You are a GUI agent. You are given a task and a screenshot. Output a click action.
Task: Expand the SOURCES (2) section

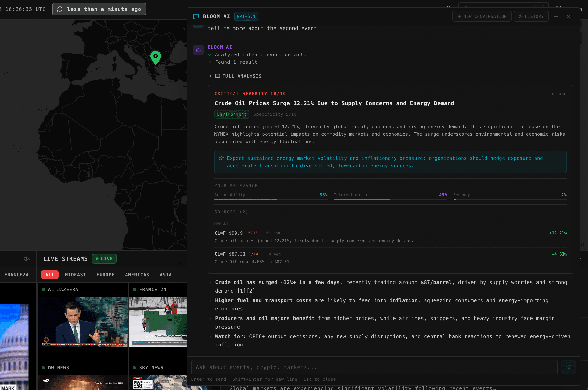231,212
